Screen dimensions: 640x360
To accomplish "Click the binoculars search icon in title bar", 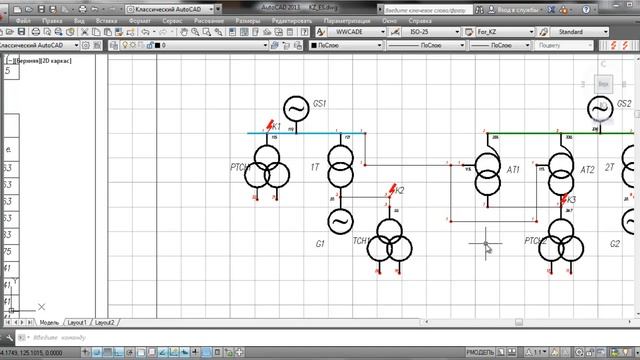I will click(x=480, y=9).
